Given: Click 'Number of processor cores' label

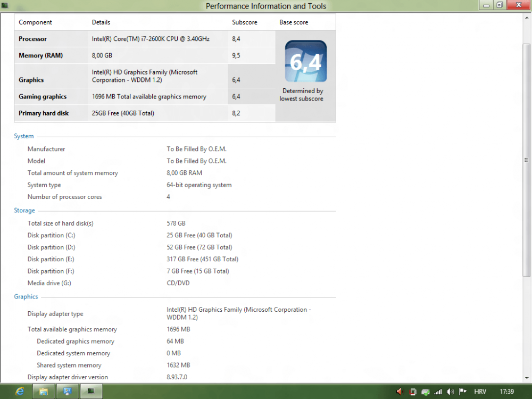Looking at the screenshot, I should [64, 197].
